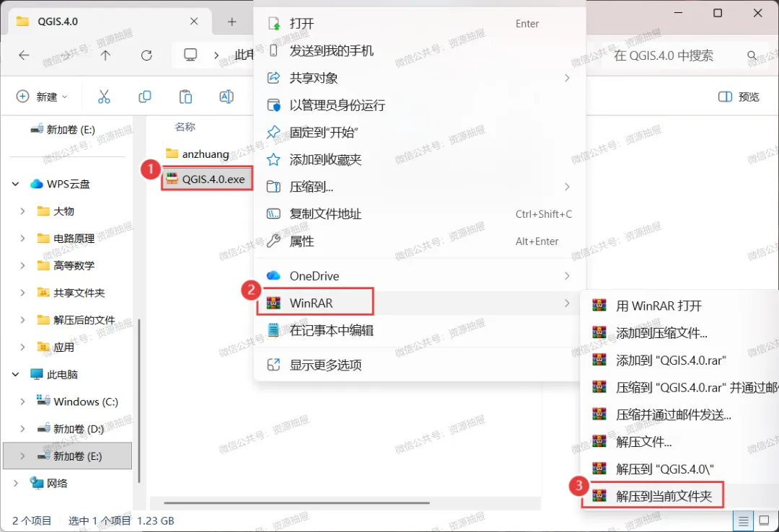Image resolution: width=779 pixels, height=532 pixels.
Task: Click the Rename icon in toolbar
Action: pos(226,97)
